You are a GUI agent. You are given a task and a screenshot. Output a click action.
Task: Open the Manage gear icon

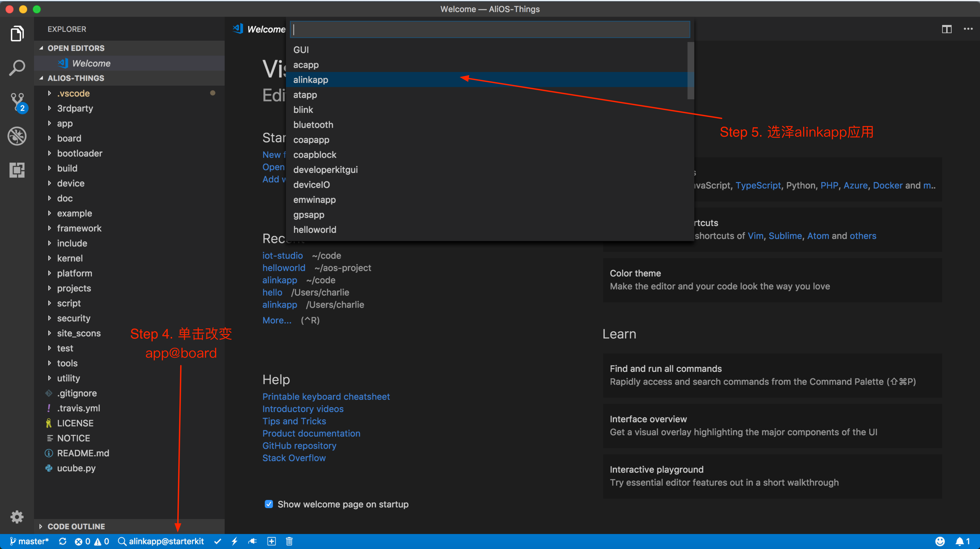17,517
